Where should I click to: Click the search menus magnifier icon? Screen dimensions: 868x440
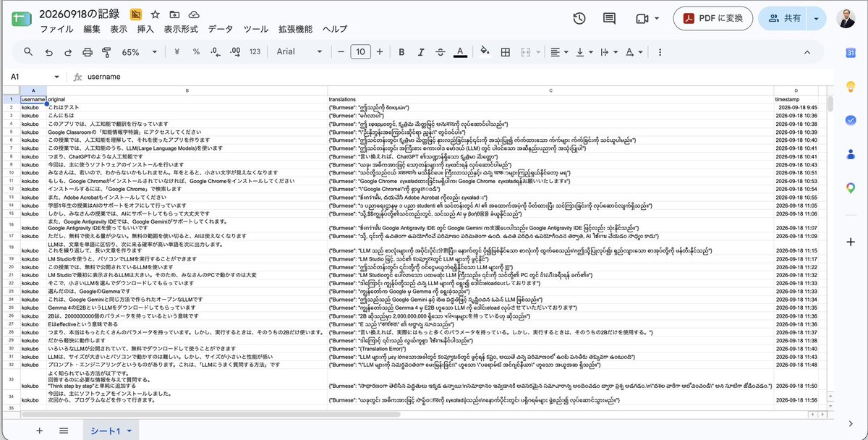[28, 51]
